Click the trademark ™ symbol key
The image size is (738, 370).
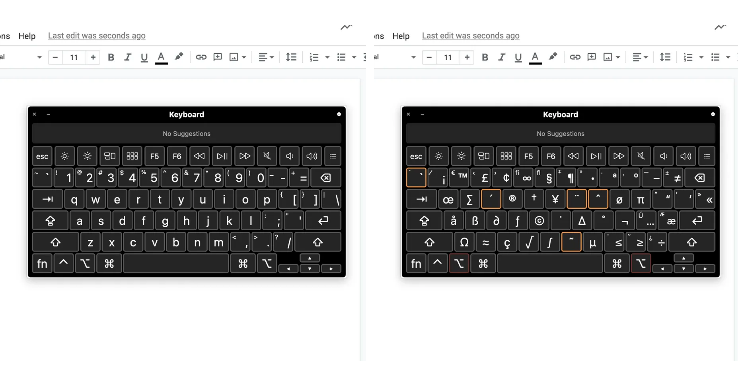(x=459, y=178)
